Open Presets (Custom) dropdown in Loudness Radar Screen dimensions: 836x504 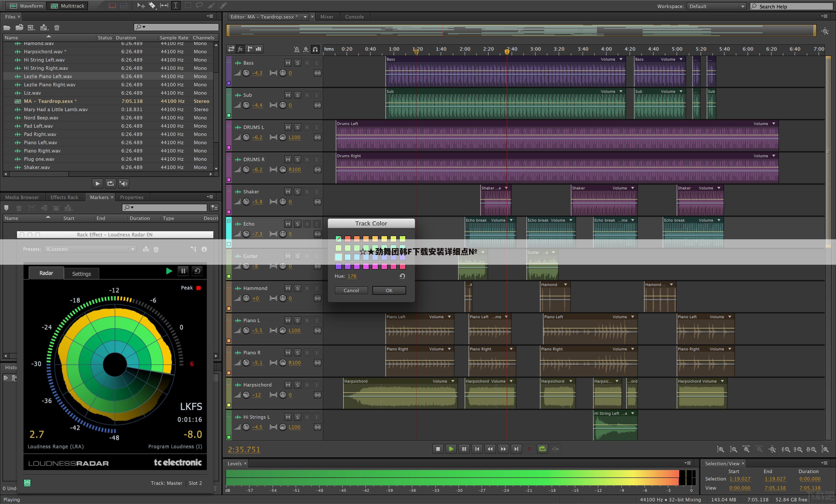point(90,249)
